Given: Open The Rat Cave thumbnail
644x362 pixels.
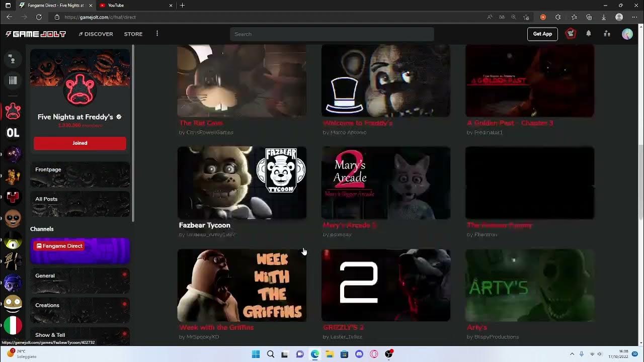Looking at the screenshot, I should tap(242, 80).
